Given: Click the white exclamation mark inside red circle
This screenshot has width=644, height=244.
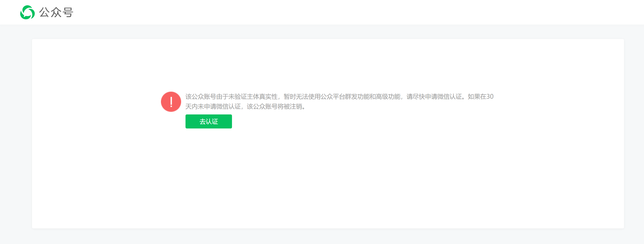Looking at the screenshot, I should [x=171, y=102].
